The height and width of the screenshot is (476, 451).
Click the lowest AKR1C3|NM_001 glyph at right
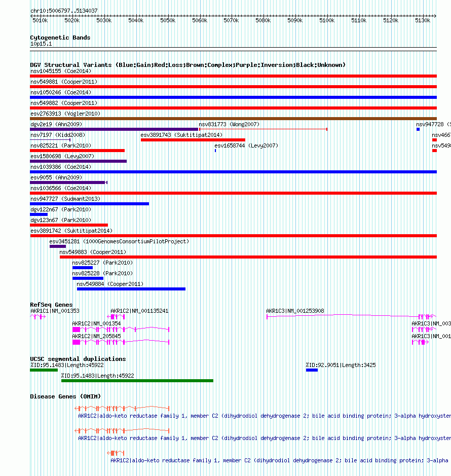(421, 342)
